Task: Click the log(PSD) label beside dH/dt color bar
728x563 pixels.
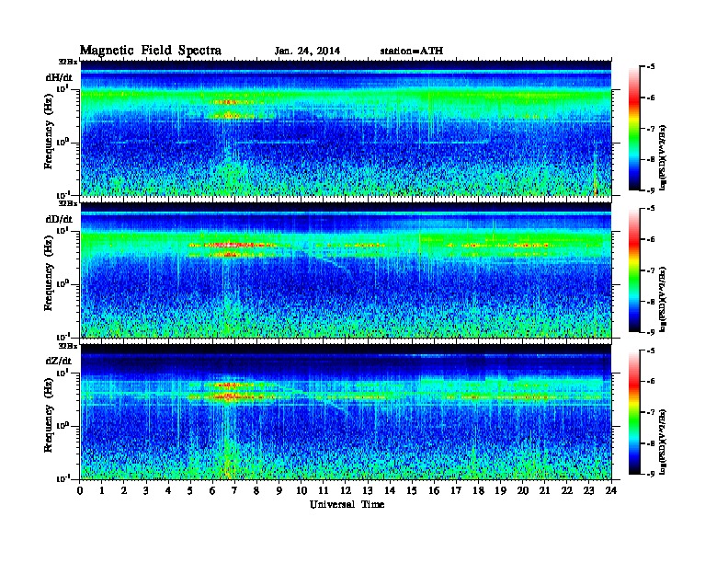Action: [x=663, y=156]
